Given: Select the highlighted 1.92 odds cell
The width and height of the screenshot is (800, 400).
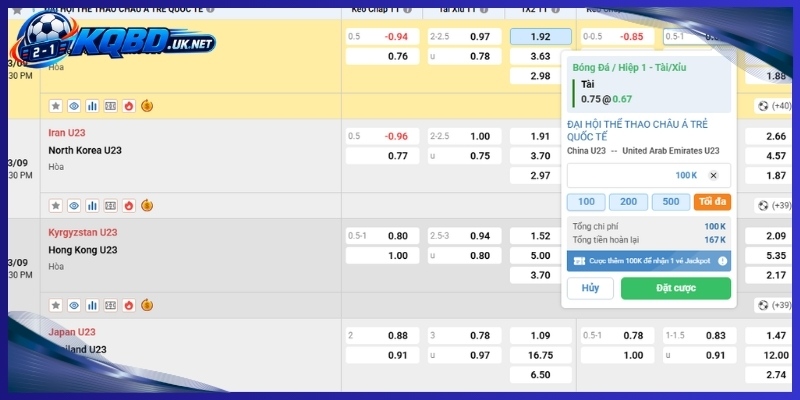Looking at the screenshot, I should (x=541, y=37).
